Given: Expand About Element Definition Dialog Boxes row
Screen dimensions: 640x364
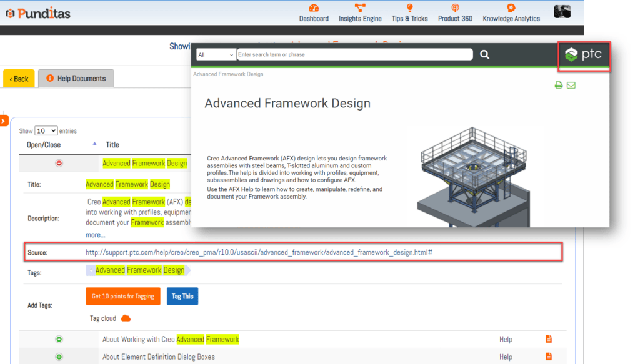Looking at the screenshot, I should tap(59, 357).
